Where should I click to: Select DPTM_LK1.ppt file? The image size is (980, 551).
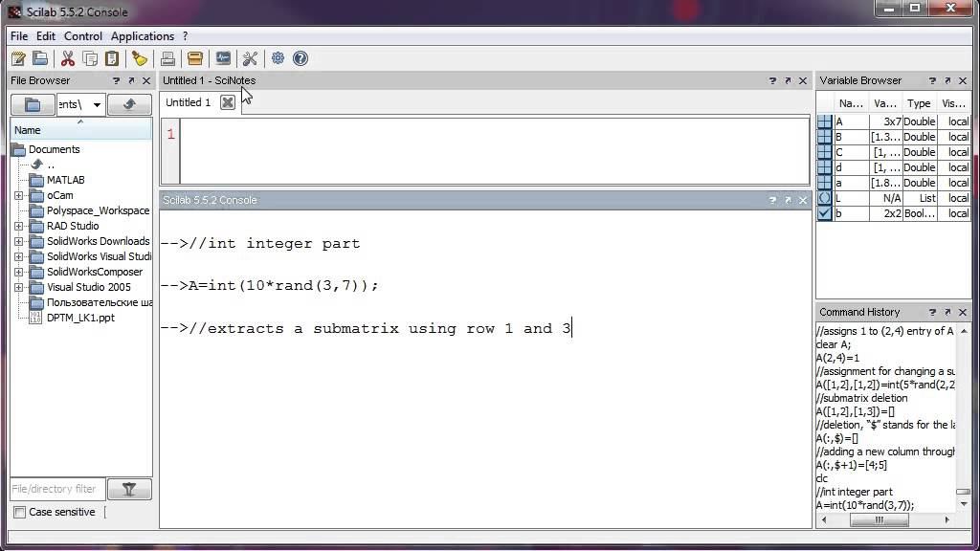pos(80,318)
